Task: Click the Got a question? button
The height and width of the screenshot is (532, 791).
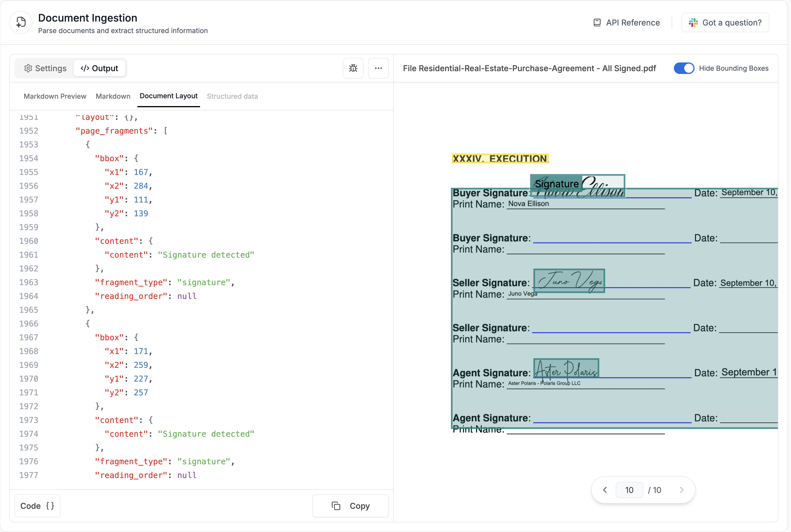Action: click(x=725, y=23)
